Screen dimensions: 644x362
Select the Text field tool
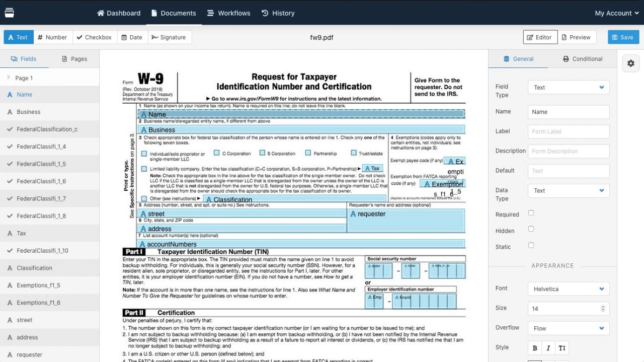(x=19, y=37)
